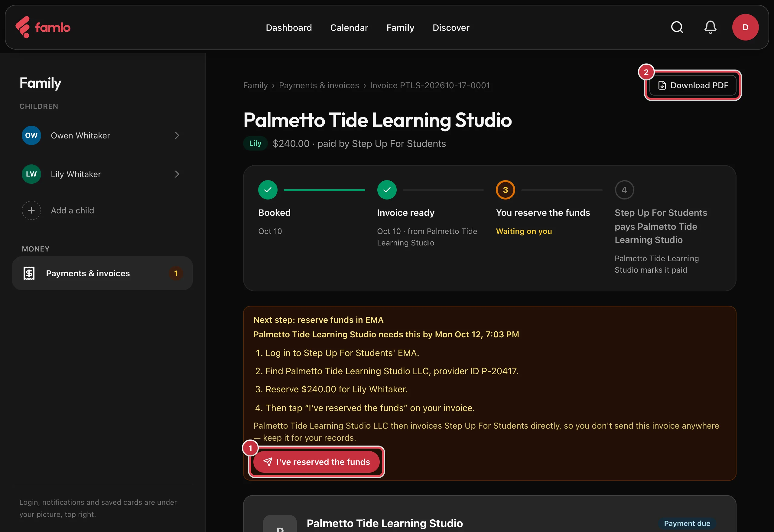
Task: Click the plus icon to add a child
Action: coord(31,210)
